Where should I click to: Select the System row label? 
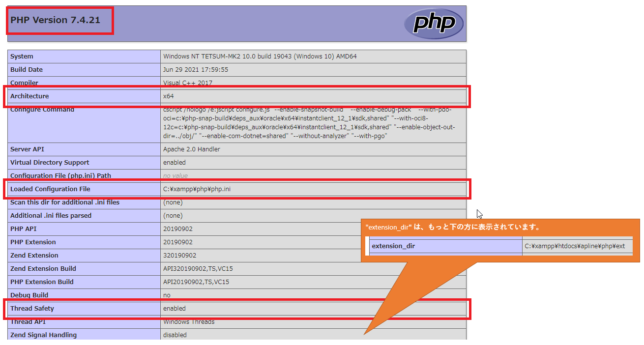click(22, 57)
